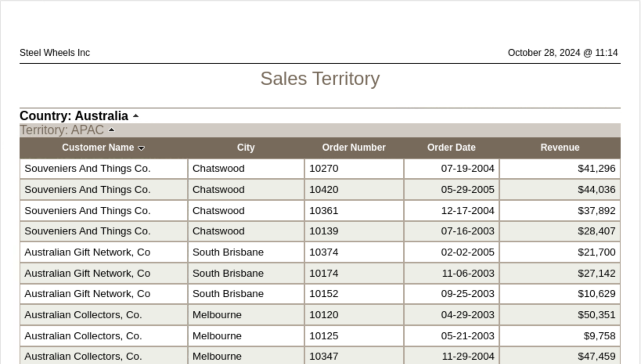Click the Customer Name sort arrow icon
The image size is (641, 364).
142,148
